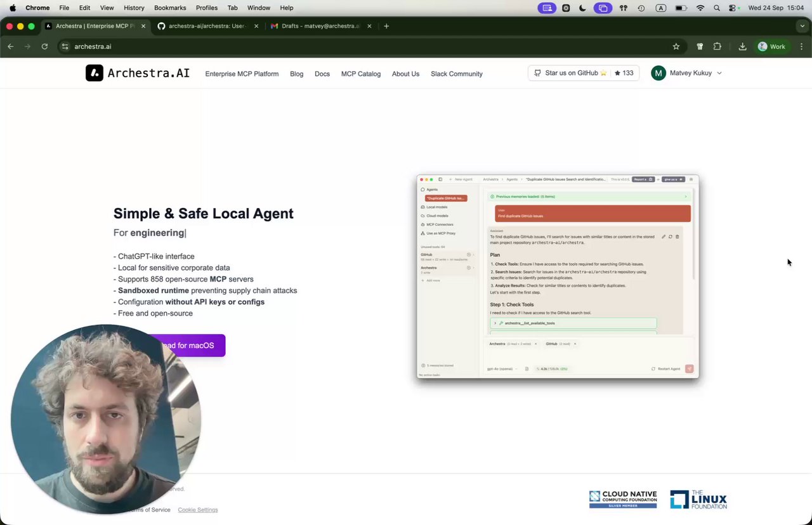
Task: Browse the MCP Catalog
Action: click(361, 74)
